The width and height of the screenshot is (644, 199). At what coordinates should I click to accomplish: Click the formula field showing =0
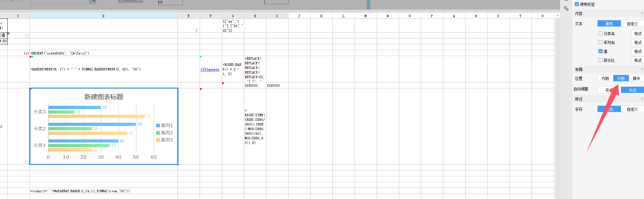[x=170, y=2]
